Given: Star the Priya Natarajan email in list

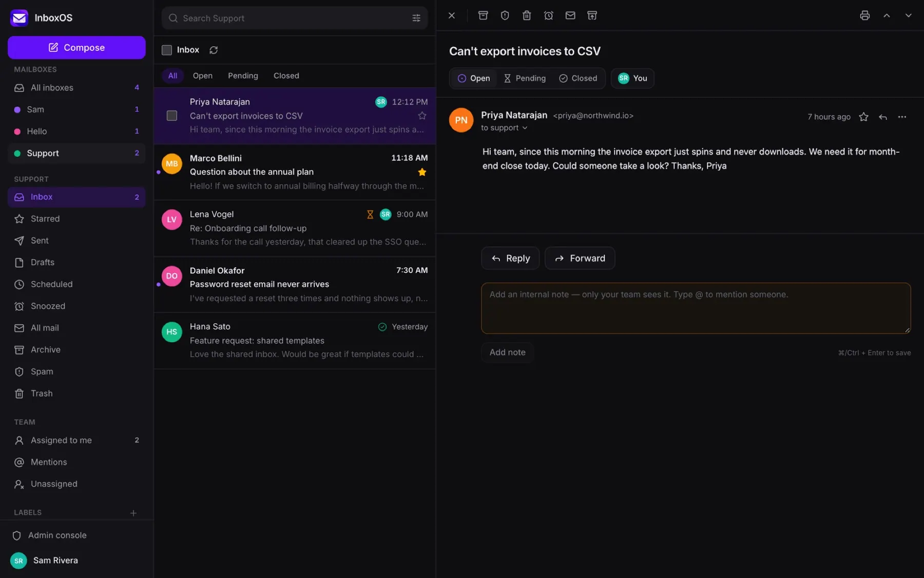Looking at the screenshot, I should click(x=422, y=116).
